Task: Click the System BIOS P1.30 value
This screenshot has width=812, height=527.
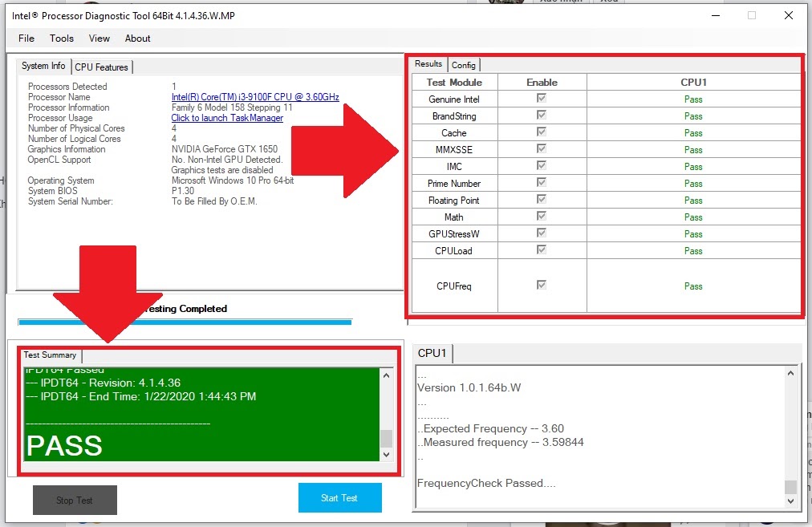Action: coord(183,191)
